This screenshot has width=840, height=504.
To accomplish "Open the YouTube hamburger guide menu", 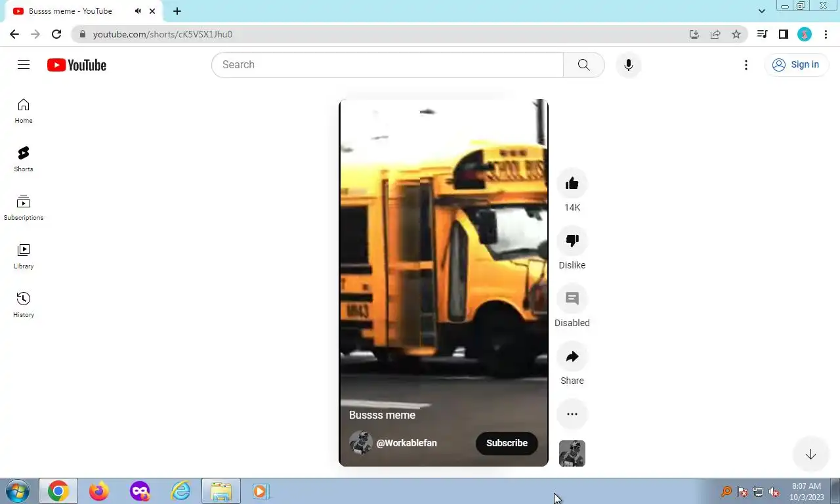I will point(24,64).
